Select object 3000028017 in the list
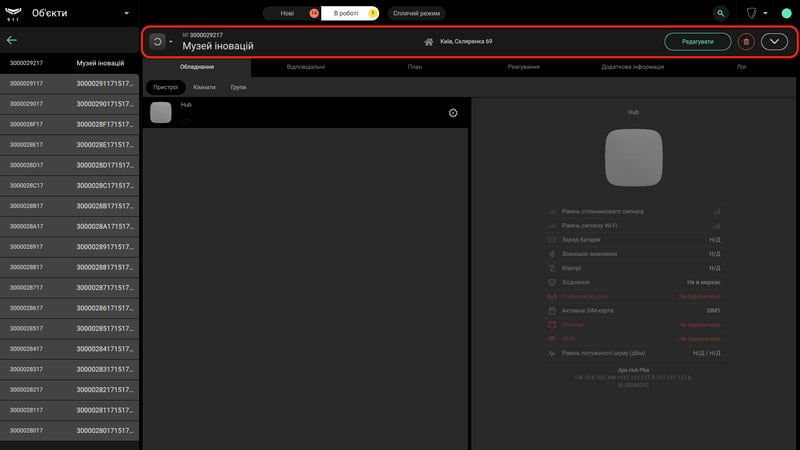 point(69,431)
